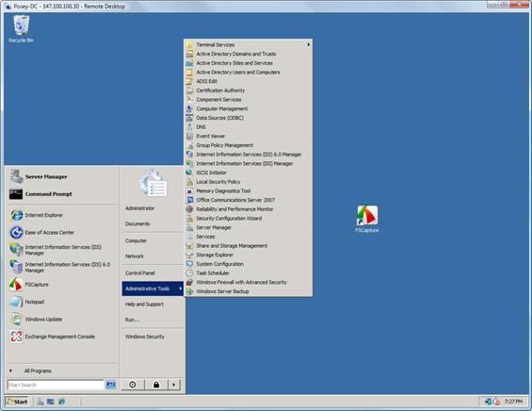The image size is (532, 411).
Task: Click the search icon beside Start Search
Action: click(x=110, y=385)
